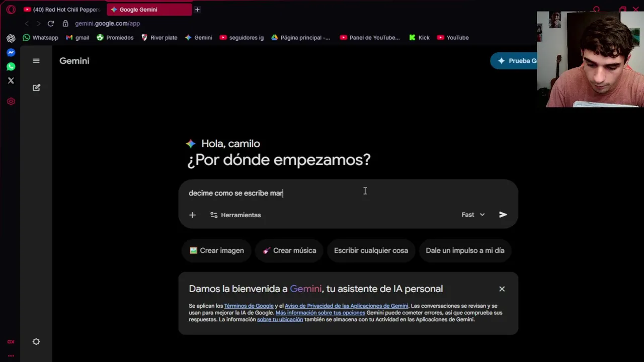Click the Gemini logo text
644x362 pixels.
[x=74, y=61]
